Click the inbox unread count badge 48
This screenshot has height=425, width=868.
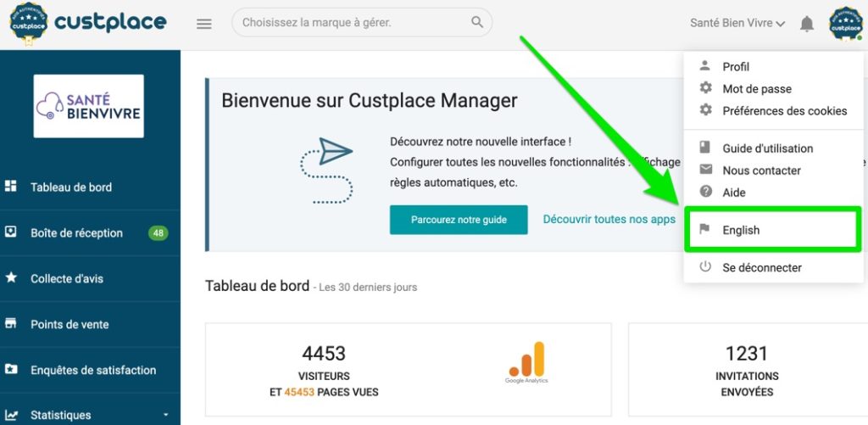pos(159,233)
